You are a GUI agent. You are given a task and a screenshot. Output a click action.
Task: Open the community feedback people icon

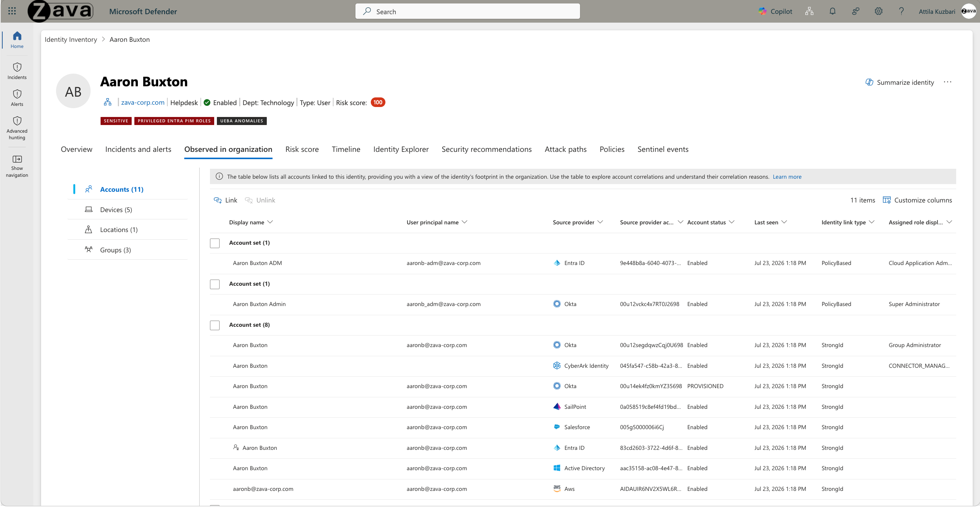[x=855, y=12]
